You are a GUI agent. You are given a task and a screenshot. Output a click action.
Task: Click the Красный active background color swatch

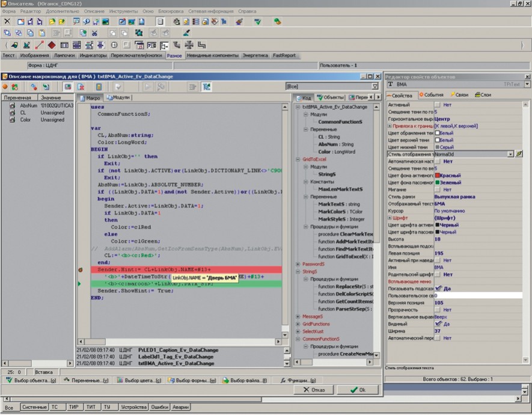click(438, 176)
